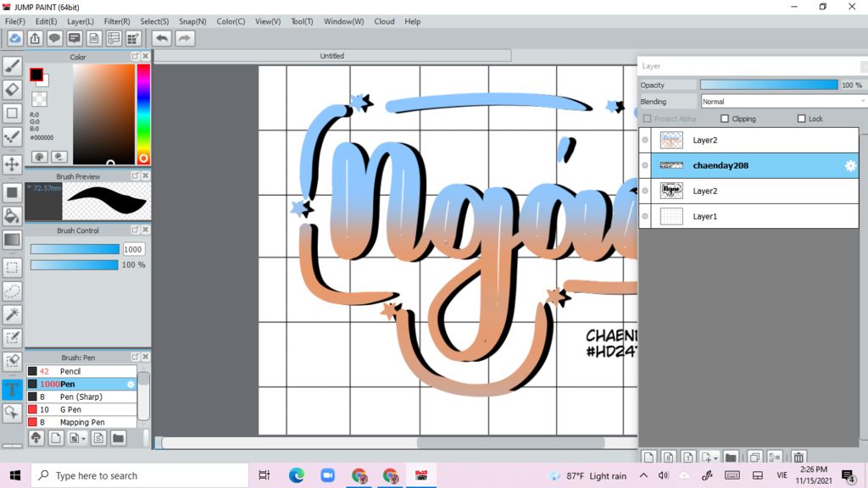Toggle the Protect Alpha checkbox
This screenshot has width=868, height=488.
[x=647, y=119]
